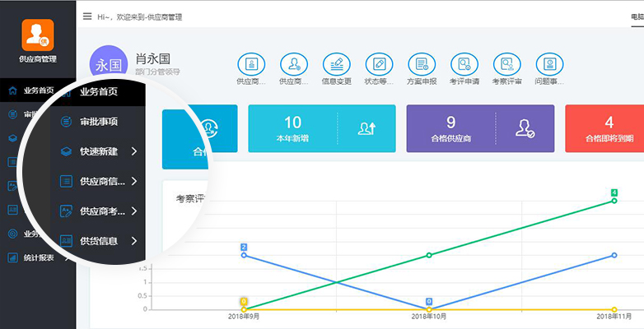Select 业务首页 in the magnified menu

tap(99, 91)
